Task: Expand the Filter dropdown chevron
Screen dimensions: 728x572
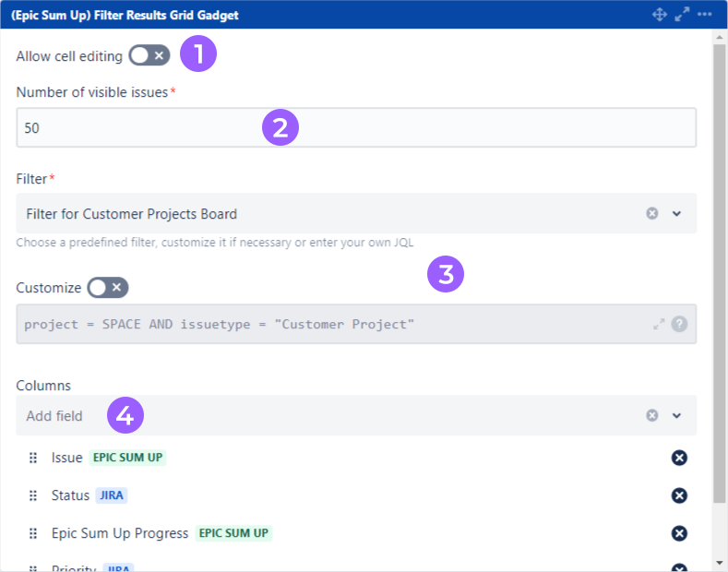Action: tap(676, 213)
